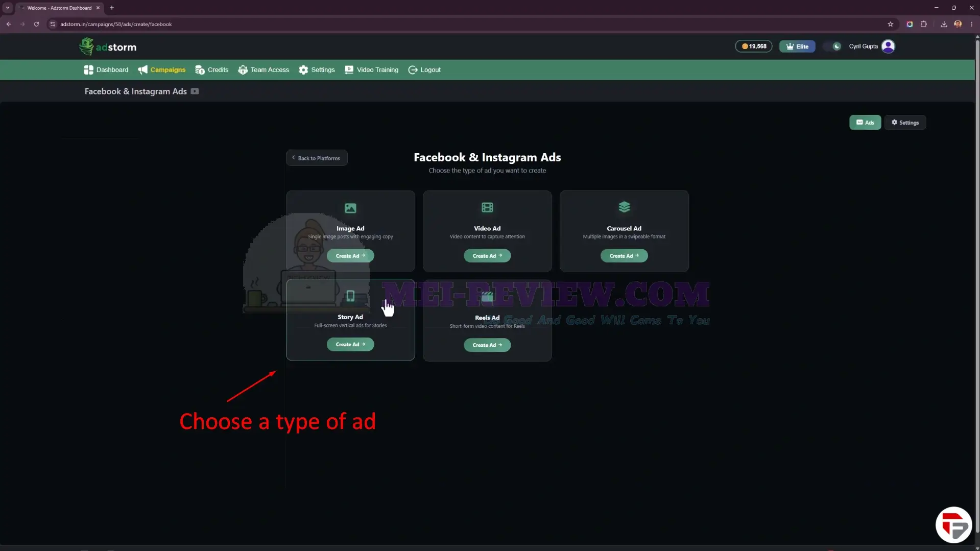980x551 pixels.
Task: Click Create Ad under Reels Ad
Action: click(487, 345)
